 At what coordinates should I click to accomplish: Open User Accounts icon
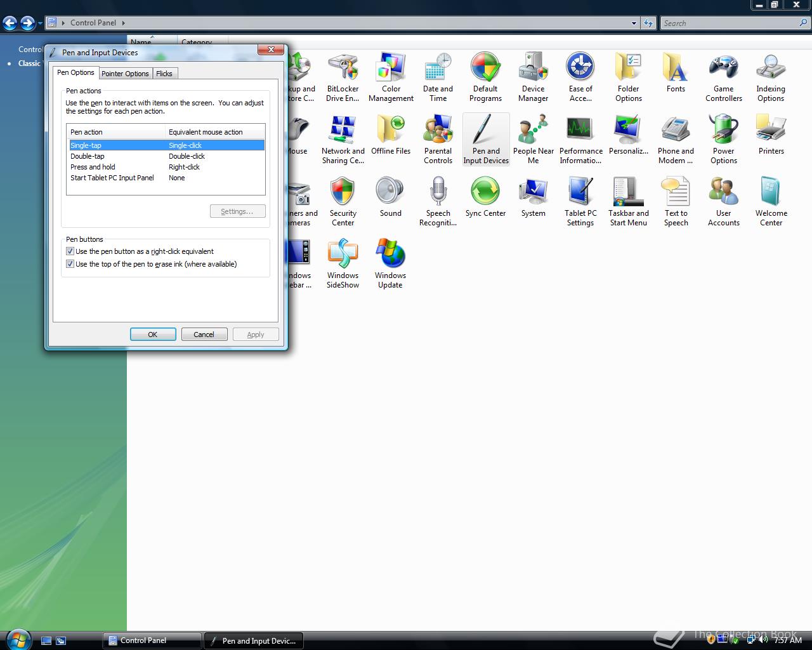click(x=724, y=202)
